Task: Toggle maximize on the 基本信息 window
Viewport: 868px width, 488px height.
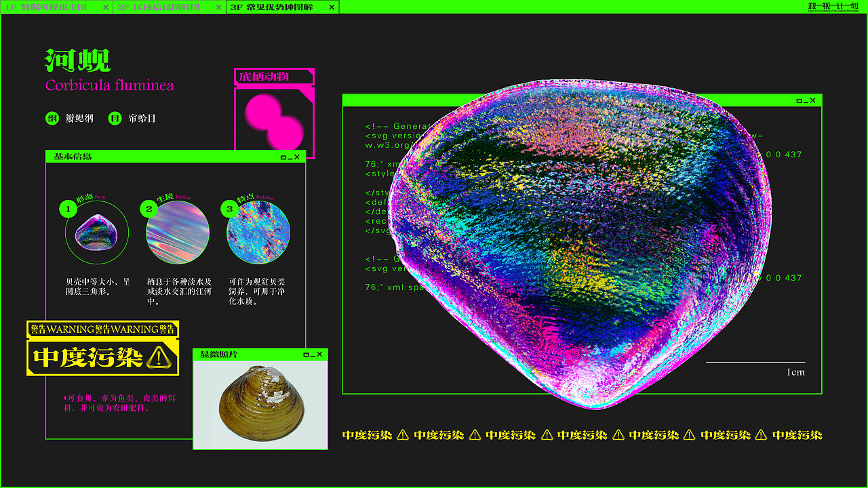Action: (x=283, y=157)
